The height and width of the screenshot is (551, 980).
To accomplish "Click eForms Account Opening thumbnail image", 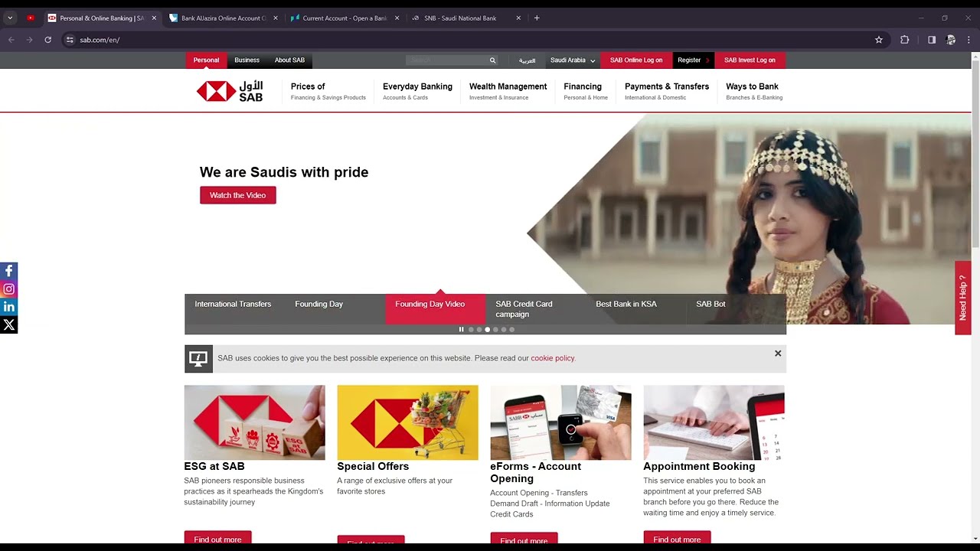I will [560, 422].
